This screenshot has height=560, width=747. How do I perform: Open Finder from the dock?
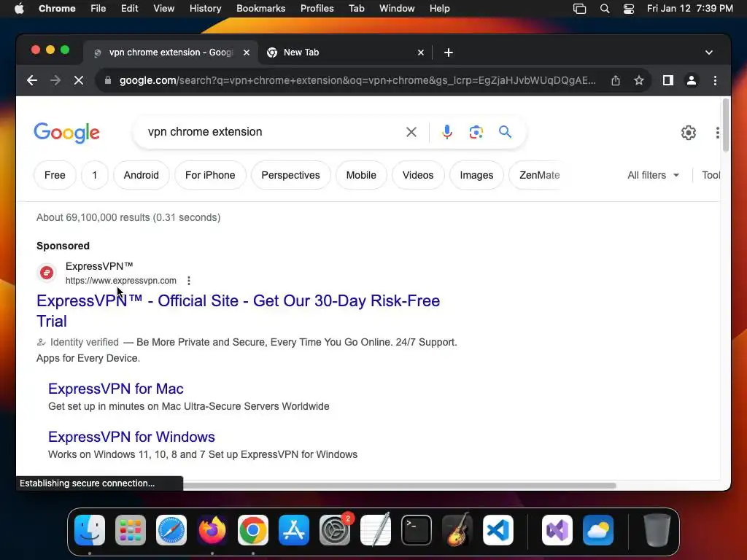click(x=90, y=530)
